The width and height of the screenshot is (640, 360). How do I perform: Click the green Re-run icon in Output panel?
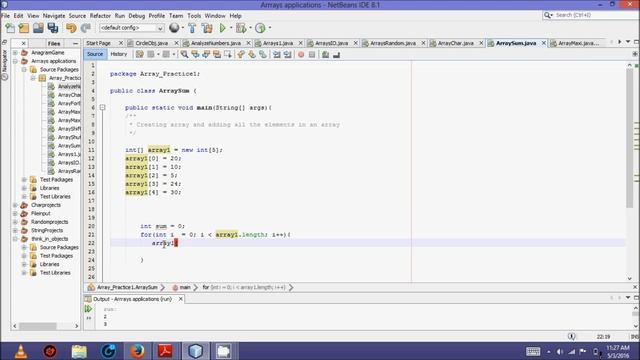point(89,309)
